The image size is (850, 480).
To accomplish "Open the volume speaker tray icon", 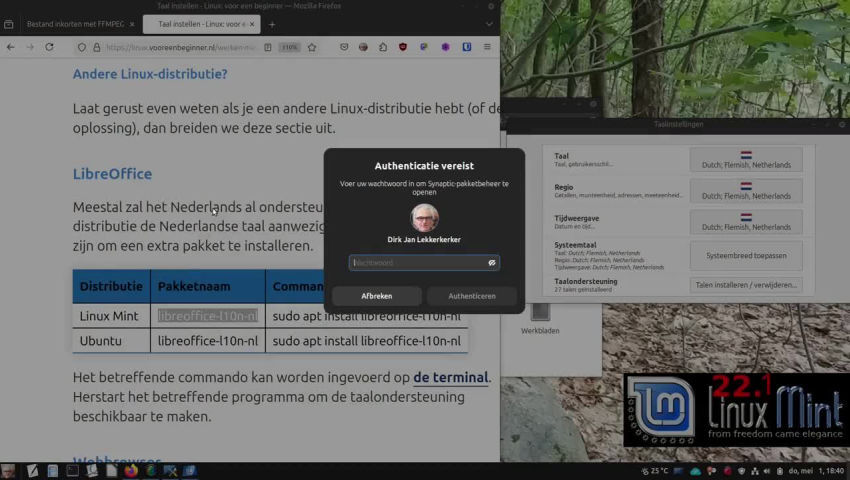I will click(x=767, y=471).
